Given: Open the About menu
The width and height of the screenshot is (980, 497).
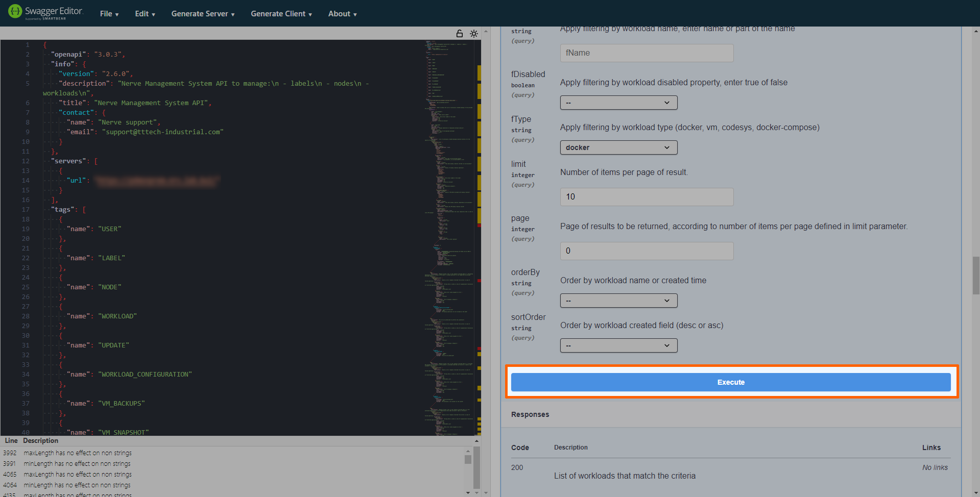Looking at the screenshot, I should pos(342,14).
